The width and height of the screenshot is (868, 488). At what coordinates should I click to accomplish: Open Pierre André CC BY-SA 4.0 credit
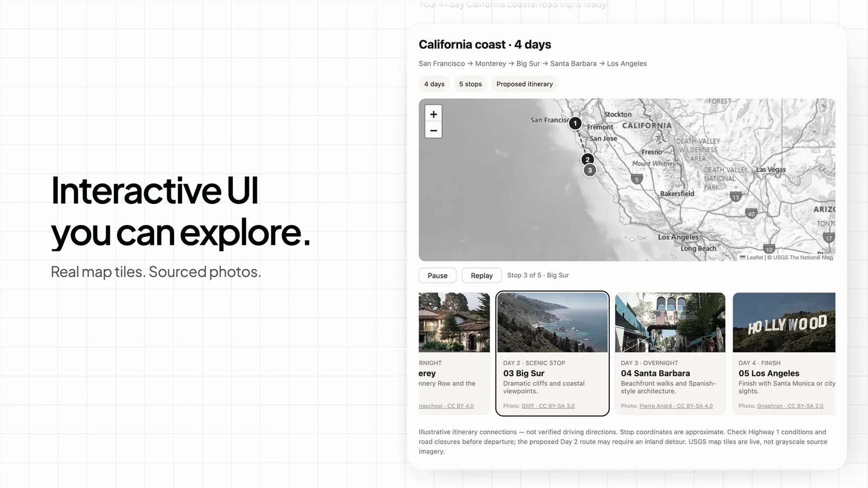[676, 406]
